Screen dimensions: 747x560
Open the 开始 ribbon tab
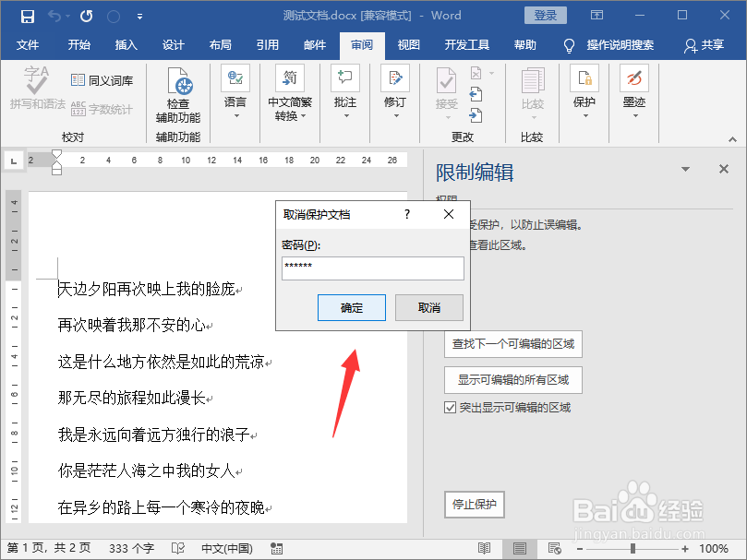[x=77, y=43]
